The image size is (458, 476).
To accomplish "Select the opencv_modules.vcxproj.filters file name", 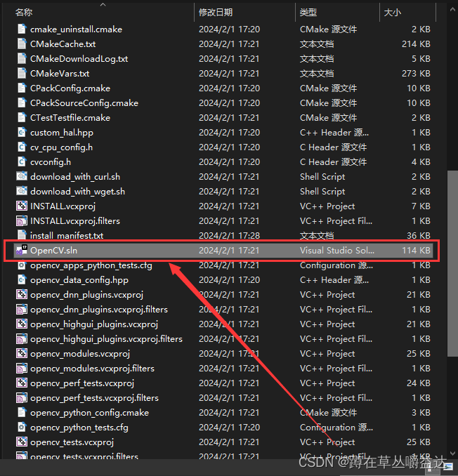I will tap(92, 368).
